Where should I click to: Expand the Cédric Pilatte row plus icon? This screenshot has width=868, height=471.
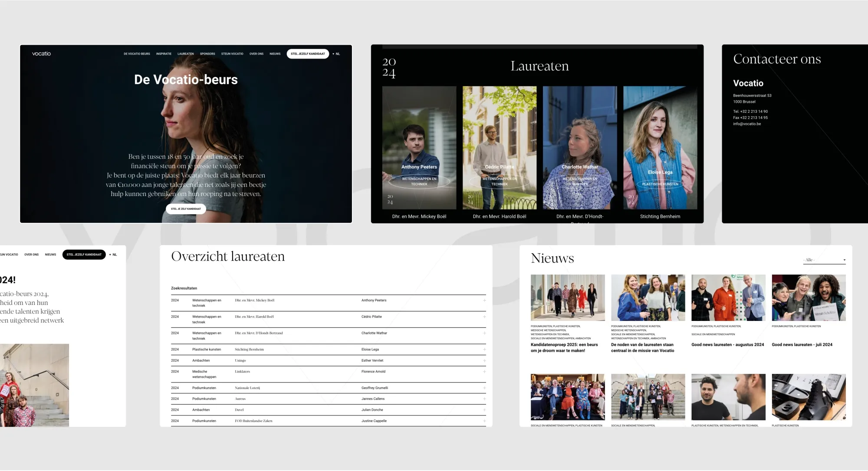pyautogui.click(x=484, y=317)
